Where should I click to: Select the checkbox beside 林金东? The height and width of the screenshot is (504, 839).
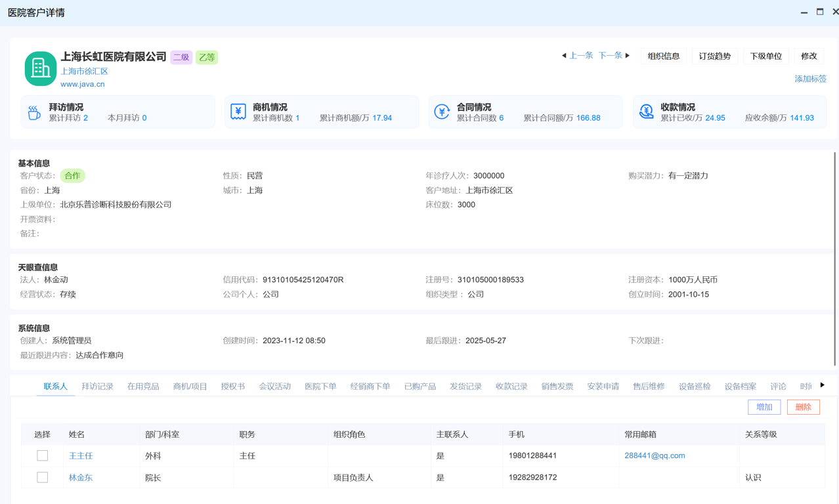point(43,478)
